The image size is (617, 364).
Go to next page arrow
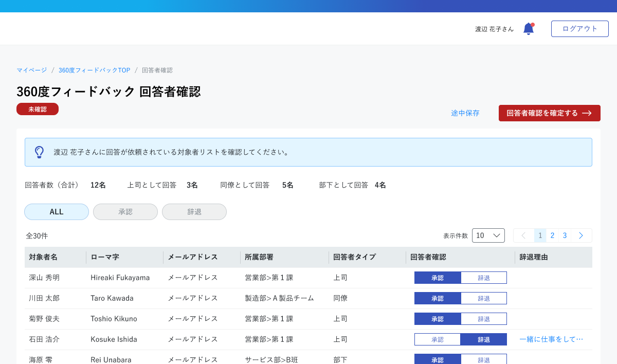581,235
